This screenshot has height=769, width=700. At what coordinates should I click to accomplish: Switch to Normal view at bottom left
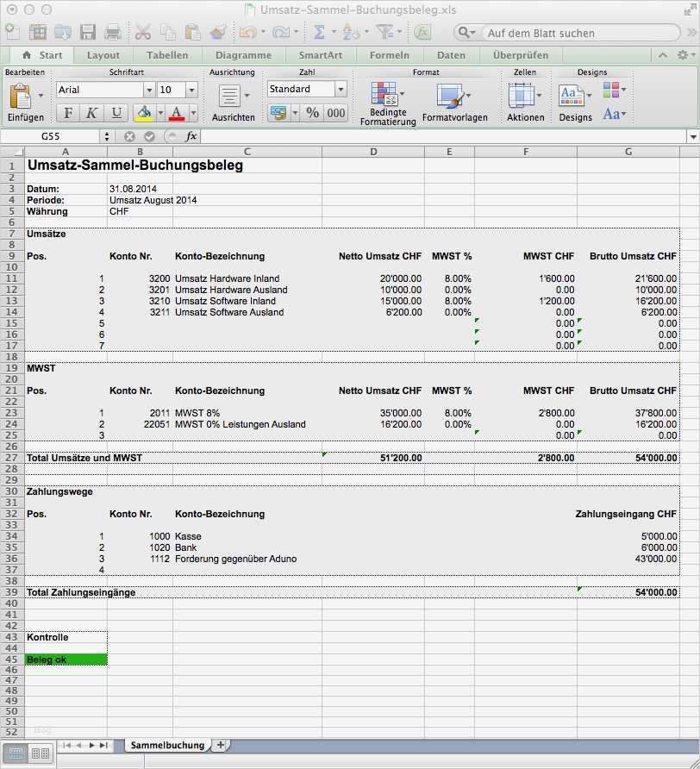tap(16, 753)
